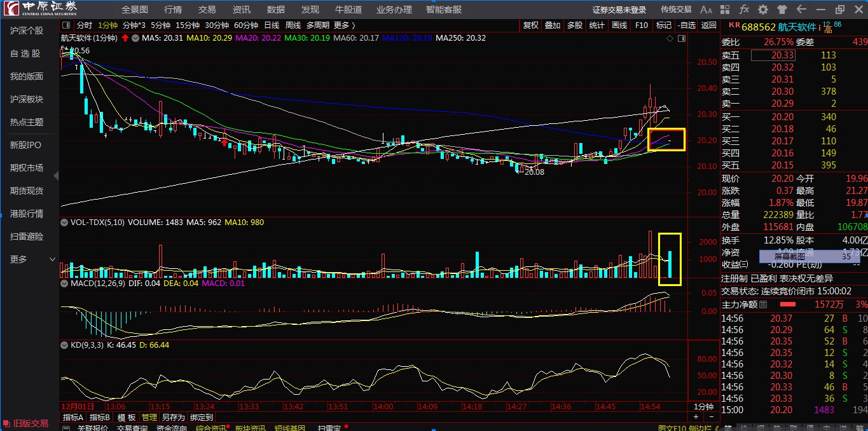Select the 模板 tab below chart
Screen dimensions: 868x431
(127, 418)
